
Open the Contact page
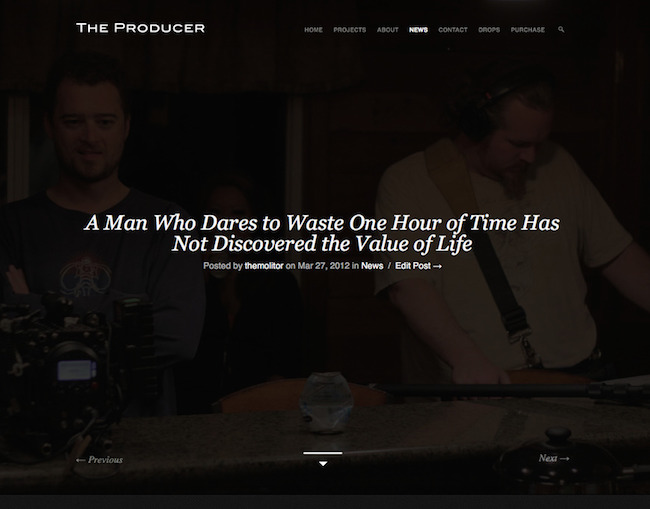tap(453, 30)
